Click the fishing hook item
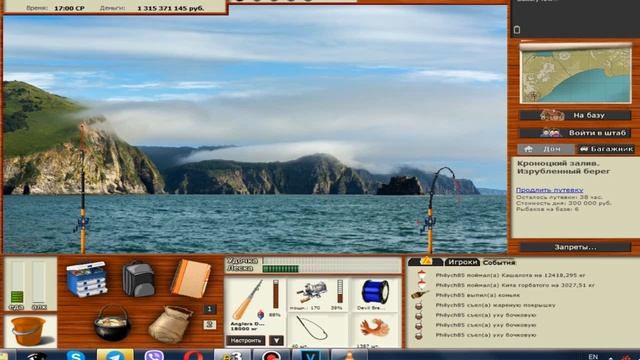640x360 pixels. click(x=312, y=328)
